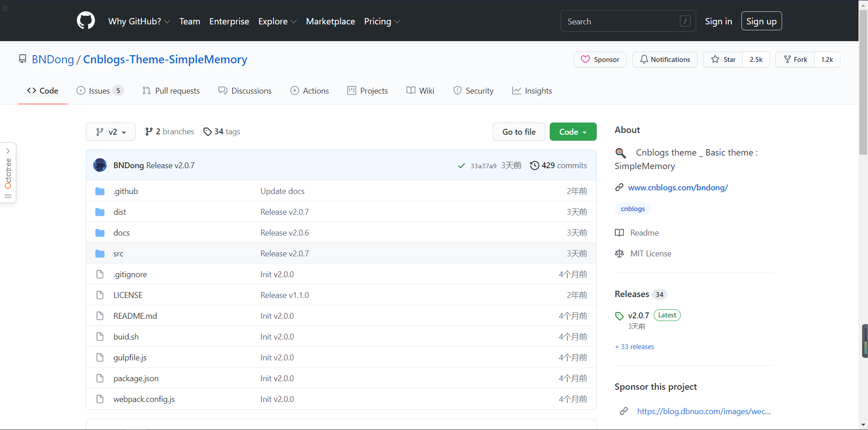
Task: Click the BNDong owner link in breadcrumb
Action: [53, 59]
